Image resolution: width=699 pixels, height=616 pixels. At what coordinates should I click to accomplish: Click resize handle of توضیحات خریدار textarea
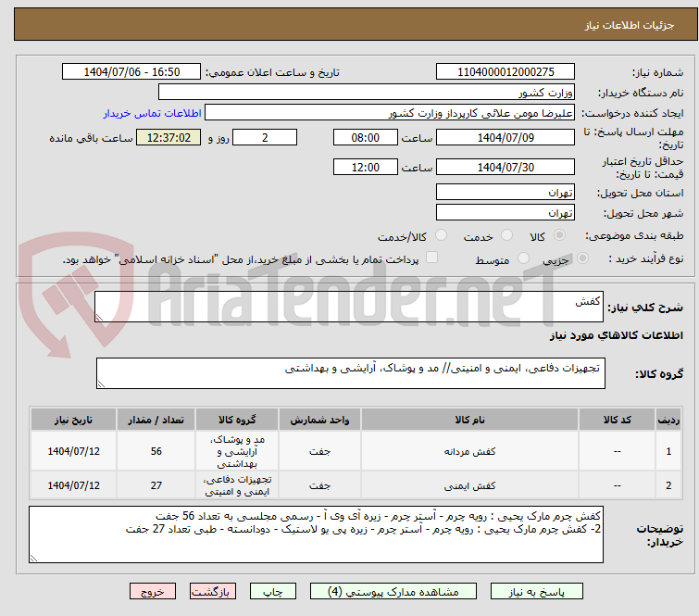click(34, 558)
